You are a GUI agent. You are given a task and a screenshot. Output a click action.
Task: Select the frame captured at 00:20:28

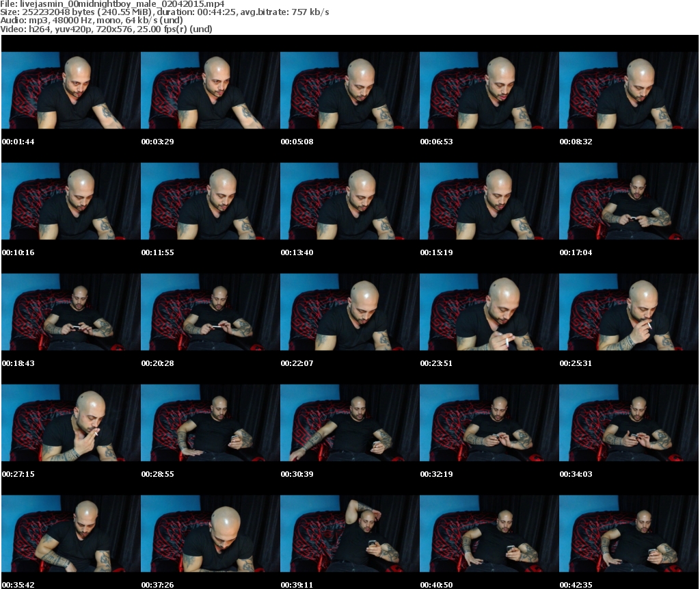[211, 312]
